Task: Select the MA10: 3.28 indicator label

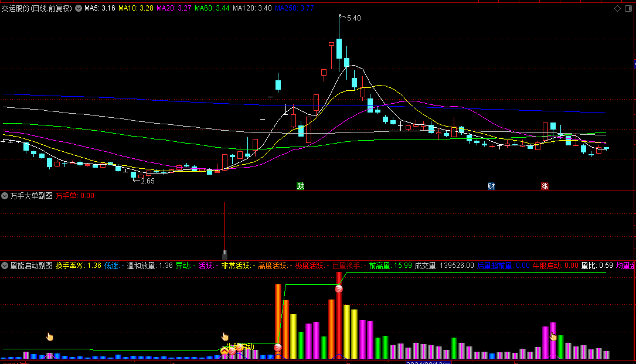Action: [136, 8]
